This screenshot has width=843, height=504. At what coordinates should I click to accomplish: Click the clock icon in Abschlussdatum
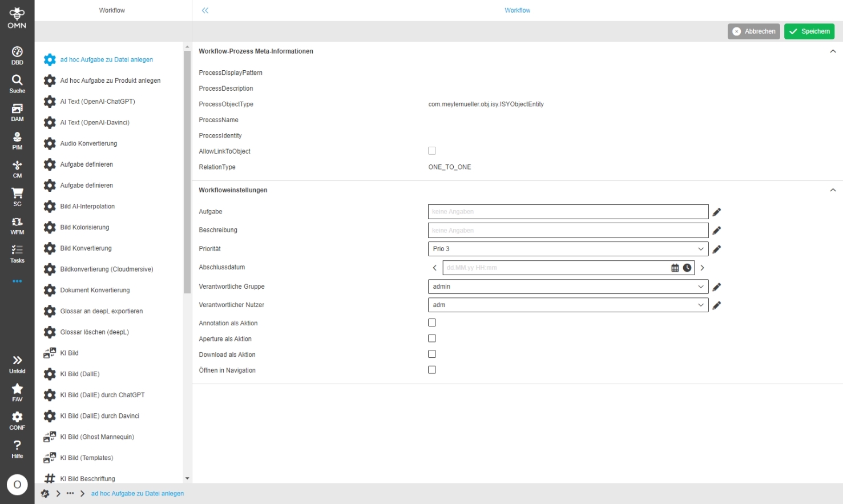(x=687, y=268)
